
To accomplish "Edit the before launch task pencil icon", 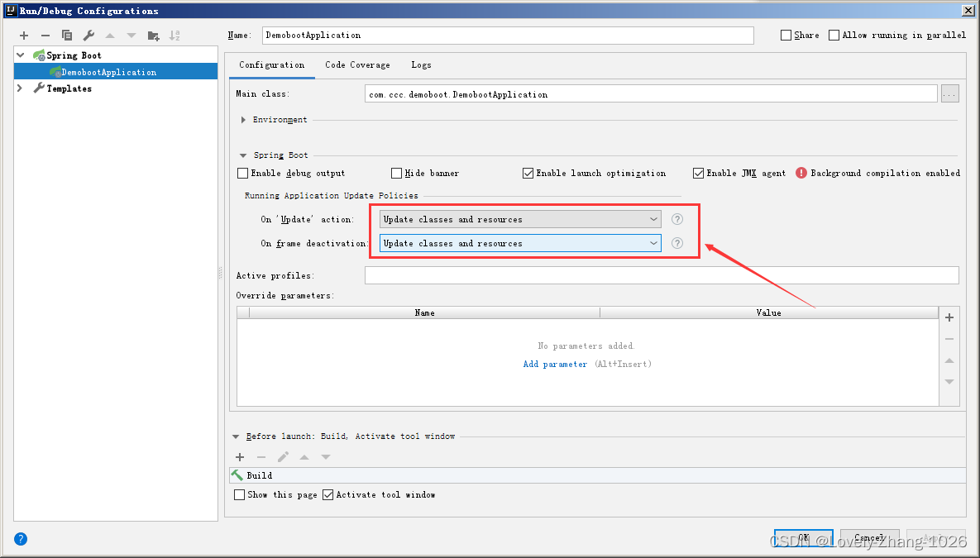I will click(x=283, y=457).
